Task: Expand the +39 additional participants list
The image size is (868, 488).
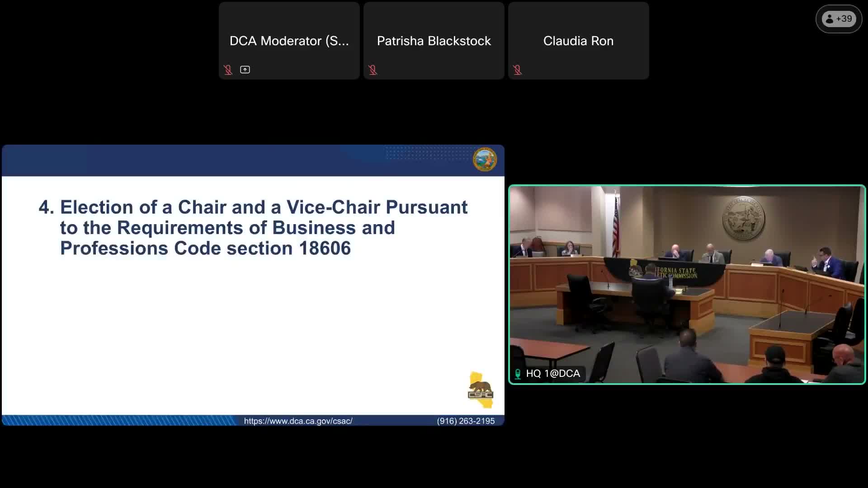Action: pos(844,19)
